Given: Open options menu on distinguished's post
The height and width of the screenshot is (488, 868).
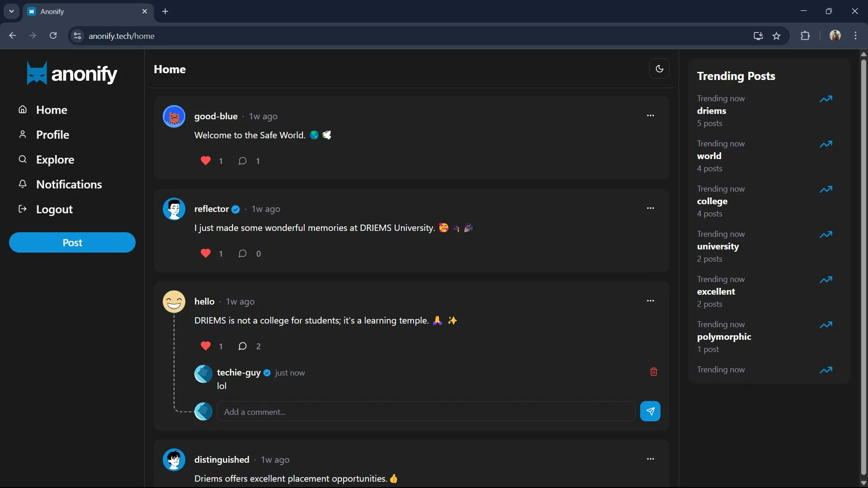Looking at the screenshot, I should click(651, 459).
